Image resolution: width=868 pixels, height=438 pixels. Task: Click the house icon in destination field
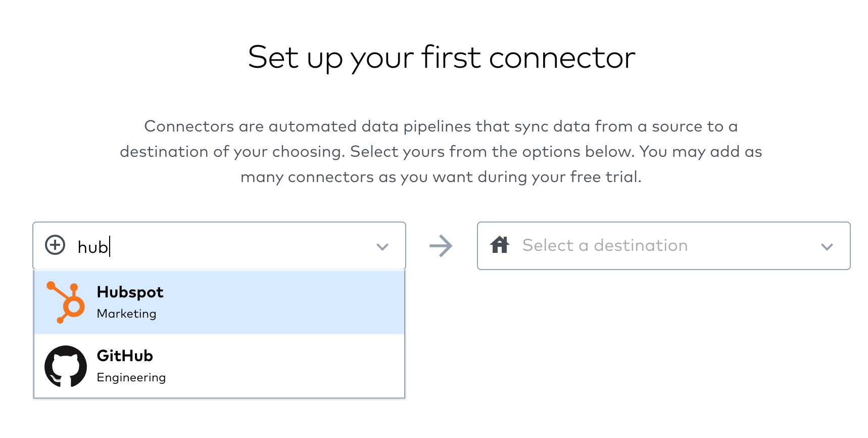pyautogui.click(x=500, y=245)
